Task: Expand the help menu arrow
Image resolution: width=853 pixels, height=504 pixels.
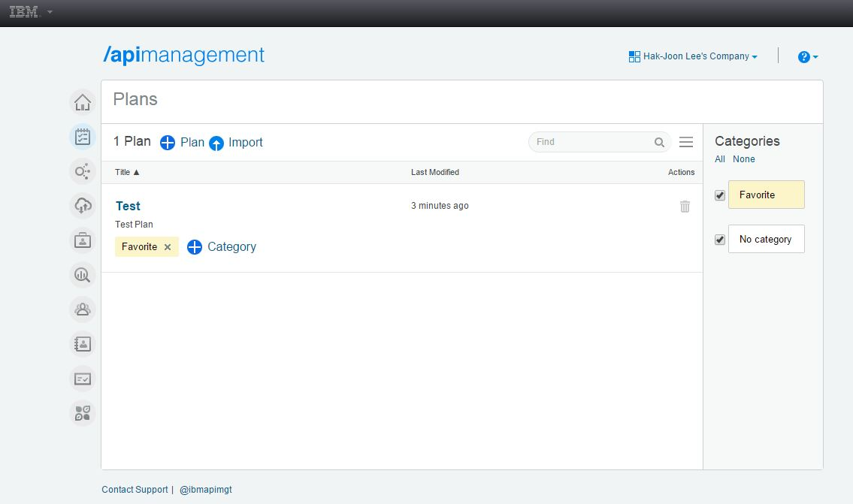Action: pyautogui.click(x=815, y=57)
